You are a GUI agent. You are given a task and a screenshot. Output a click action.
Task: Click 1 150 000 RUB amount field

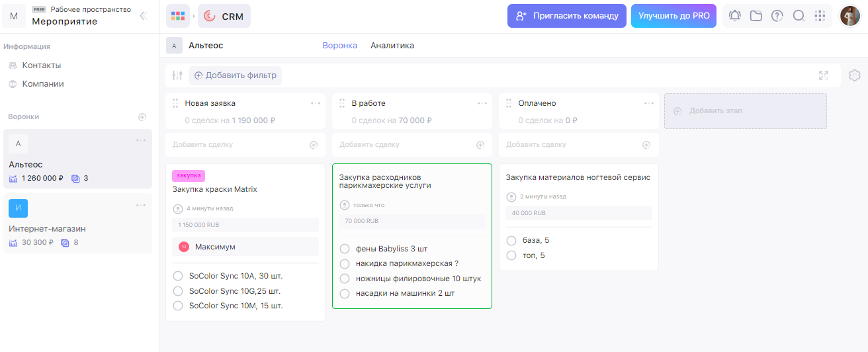tap(245, 225)
